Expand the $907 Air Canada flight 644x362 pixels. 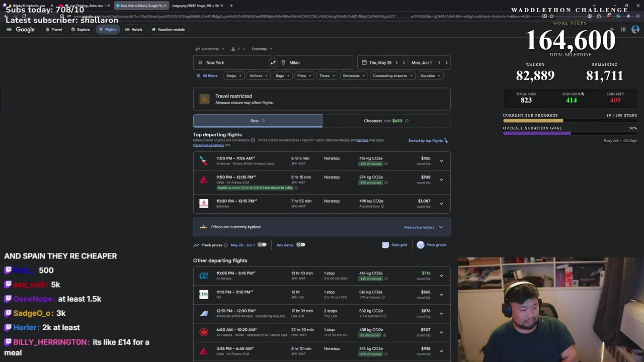(x=441, y=332)
